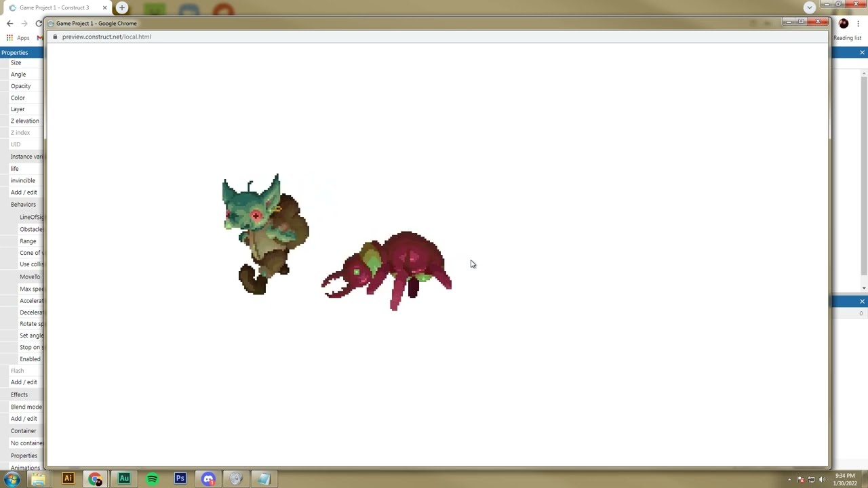Expand the Behaviors section

(23, 204)
